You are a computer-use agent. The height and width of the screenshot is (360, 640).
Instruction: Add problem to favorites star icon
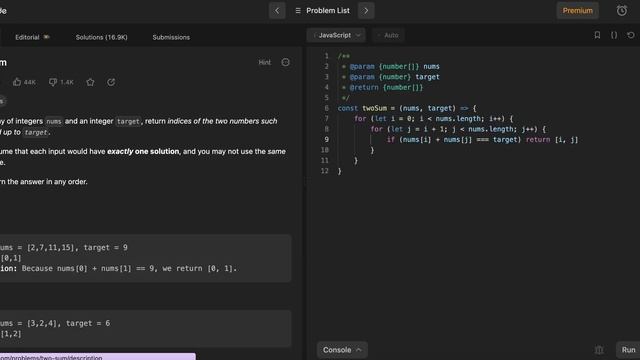(90, 82)
